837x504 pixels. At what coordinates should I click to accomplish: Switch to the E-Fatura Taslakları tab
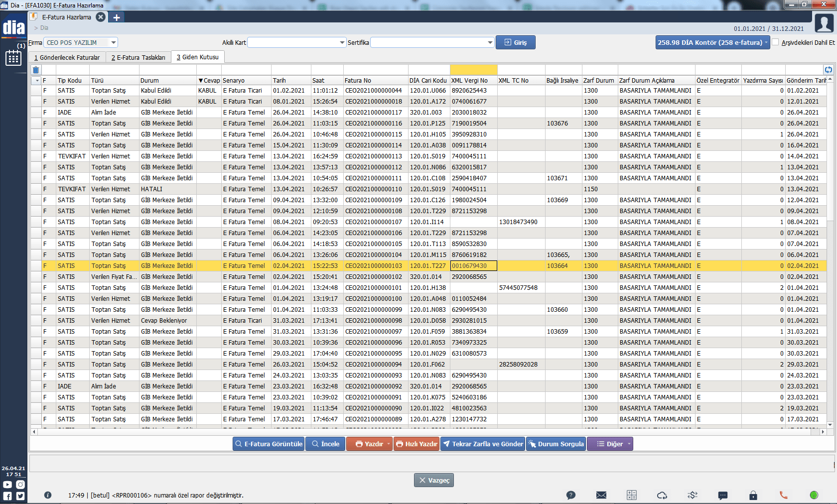tap(138, 57)
